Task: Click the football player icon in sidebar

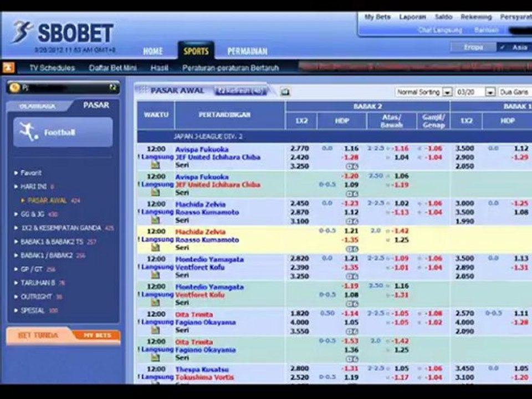Action: tap(28, 132)
